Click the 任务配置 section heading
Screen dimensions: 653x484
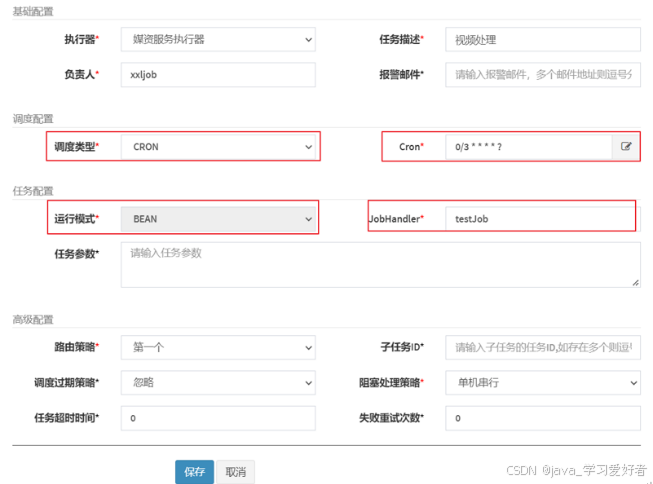coord(33,191)
